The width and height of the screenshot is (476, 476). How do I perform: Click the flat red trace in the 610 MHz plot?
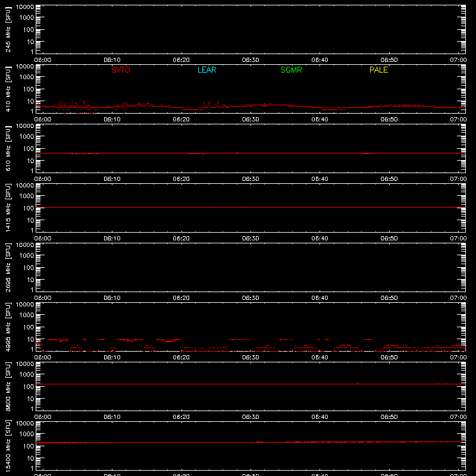(x=250, y=154)
